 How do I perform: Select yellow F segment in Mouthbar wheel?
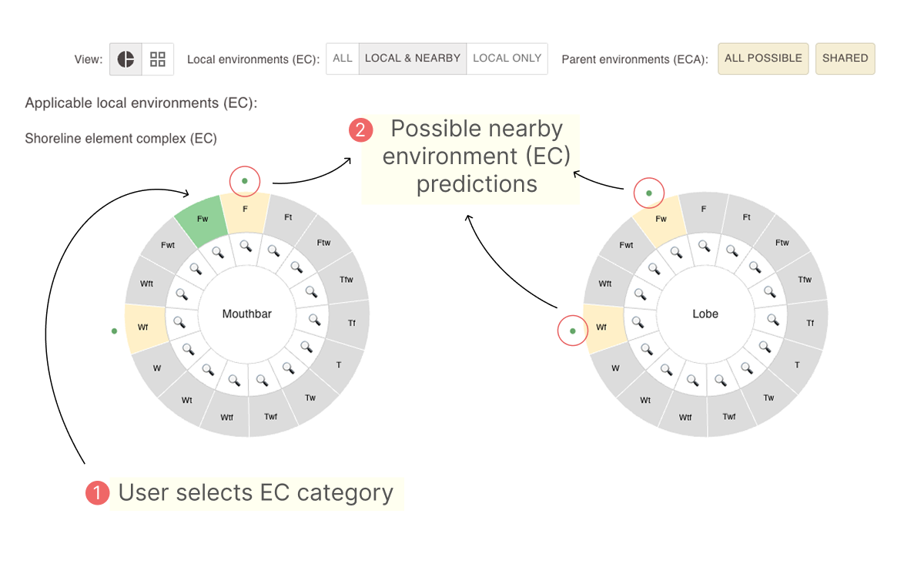point(245,210)
